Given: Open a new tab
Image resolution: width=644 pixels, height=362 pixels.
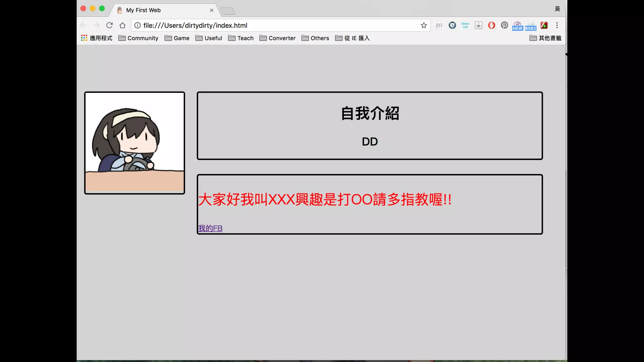Looking at the screenshot, I should coord(228,11).
